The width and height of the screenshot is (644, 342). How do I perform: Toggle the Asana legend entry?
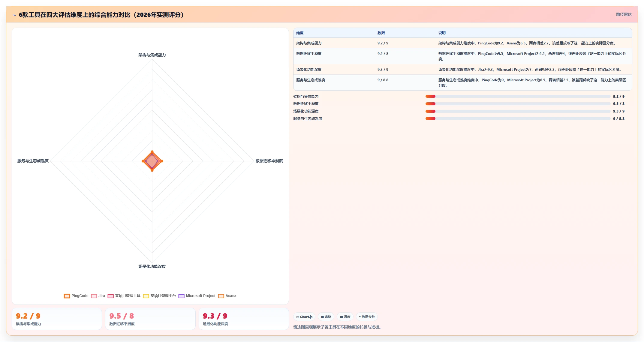[227, 296]
